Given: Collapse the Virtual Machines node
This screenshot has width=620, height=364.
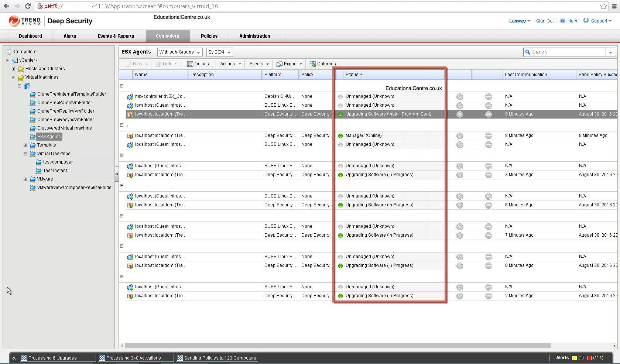Looking at the screenshot, I should point(13,77).
